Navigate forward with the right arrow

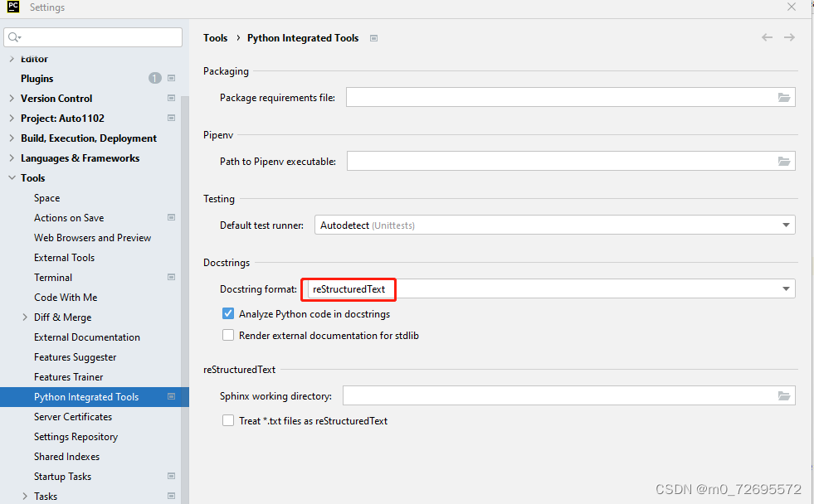pos(789,37)
